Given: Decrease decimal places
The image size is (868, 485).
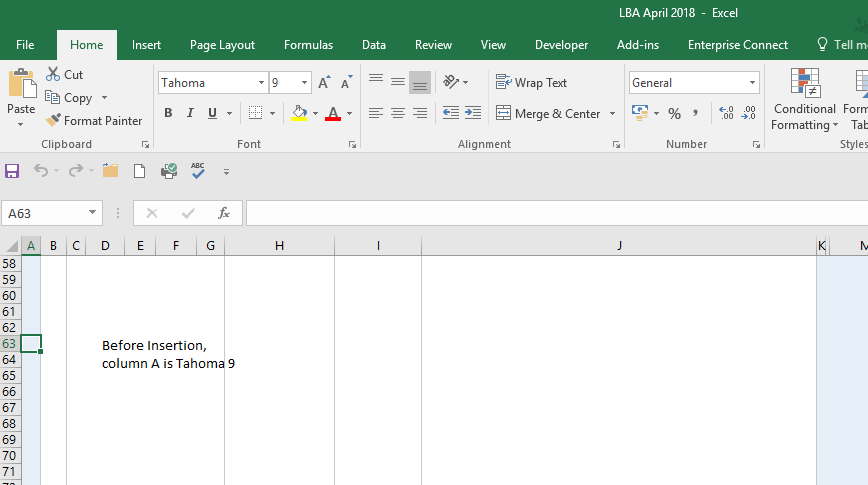Looking at the screenshot, I should (x=748, y=113).
